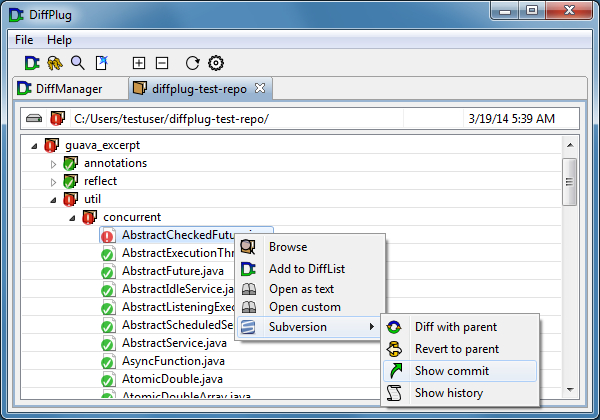Choose Open as text menu entry
This screenshot has height=420, width=600.
click(x=310, y=289)
